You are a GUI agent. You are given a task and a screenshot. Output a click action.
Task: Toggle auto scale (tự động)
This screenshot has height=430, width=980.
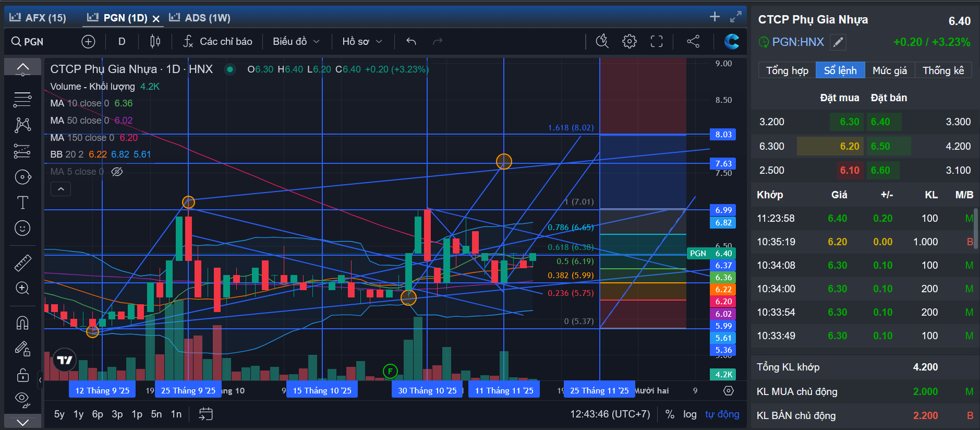point(722,414)
